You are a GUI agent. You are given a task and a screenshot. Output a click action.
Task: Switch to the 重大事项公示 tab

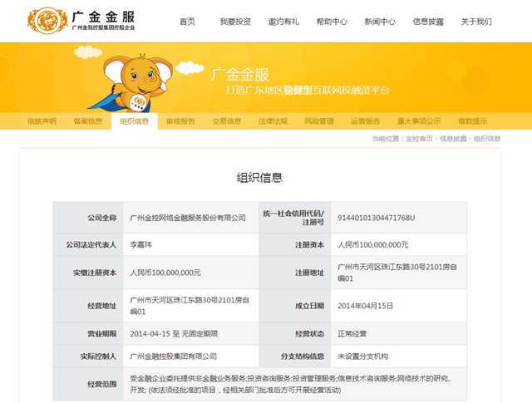coord(419,121)
